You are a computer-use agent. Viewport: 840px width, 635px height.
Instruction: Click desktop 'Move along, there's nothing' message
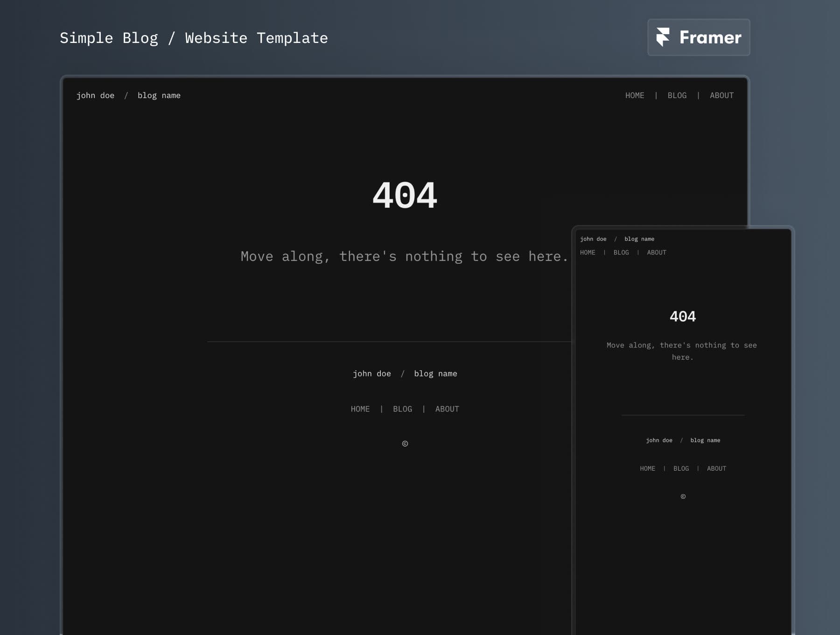404,256
